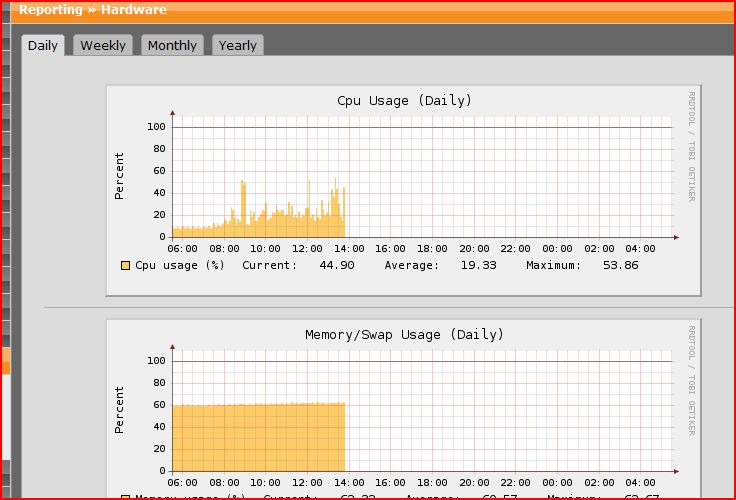Click the Cpu usage (%) legend label
736x500 pixels.
180,265
